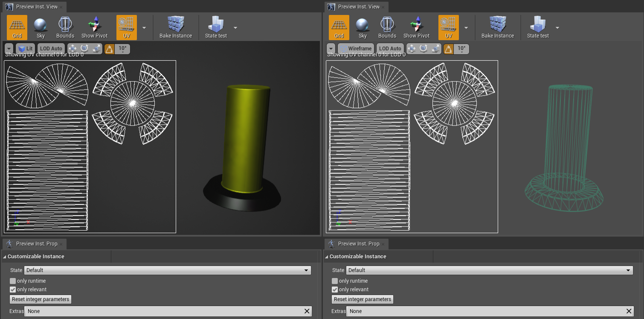Open Lit view mode menu in left viewport

pyautogui.click(x=26, y=49)
